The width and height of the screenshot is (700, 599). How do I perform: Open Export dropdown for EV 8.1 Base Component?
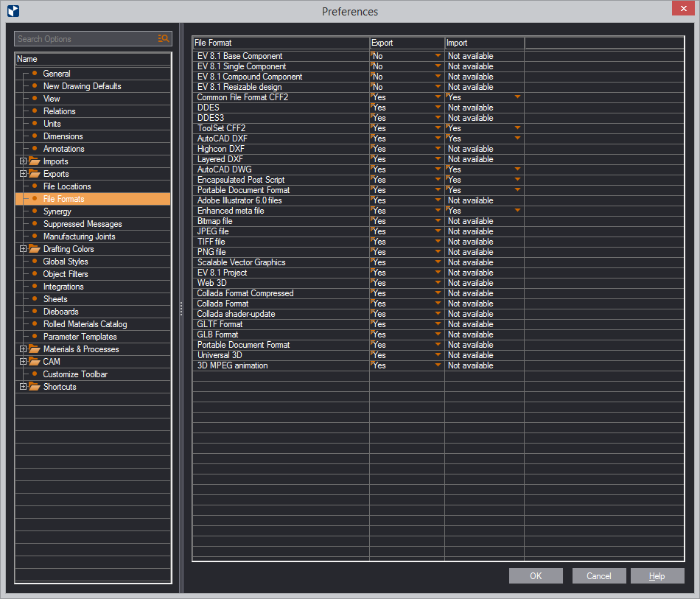[x=438, y=56]
